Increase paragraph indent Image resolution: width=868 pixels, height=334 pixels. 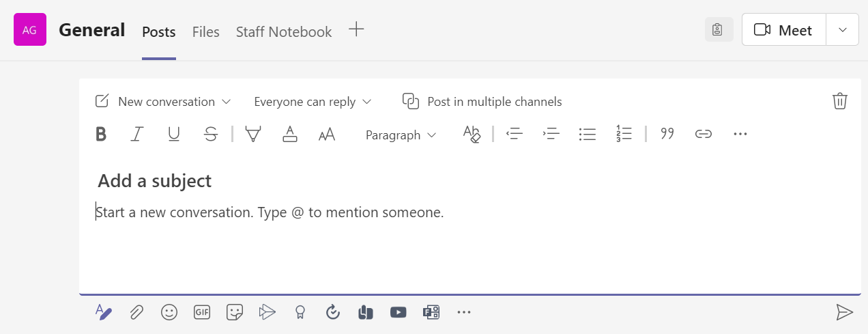[551, 135]
